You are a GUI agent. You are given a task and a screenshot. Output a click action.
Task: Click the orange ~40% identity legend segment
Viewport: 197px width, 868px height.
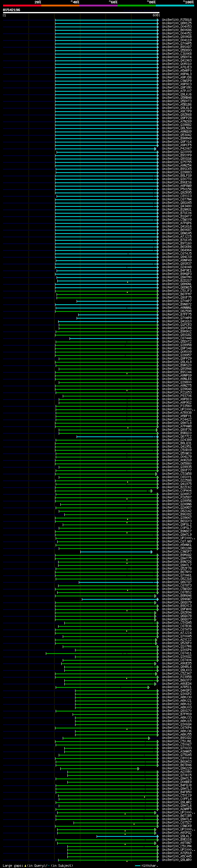pyautogui.click(x=60, y=6)
